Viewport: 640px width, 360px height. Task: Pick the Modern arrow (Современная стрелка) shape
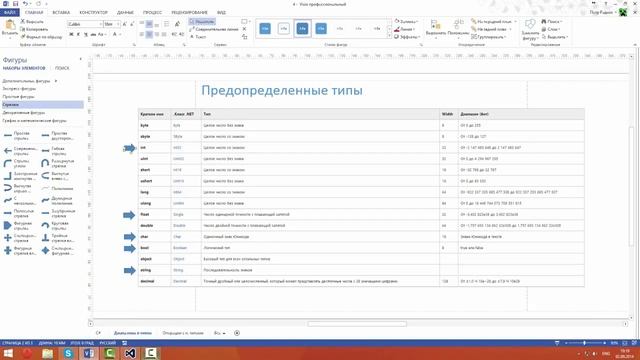(20, 151)
